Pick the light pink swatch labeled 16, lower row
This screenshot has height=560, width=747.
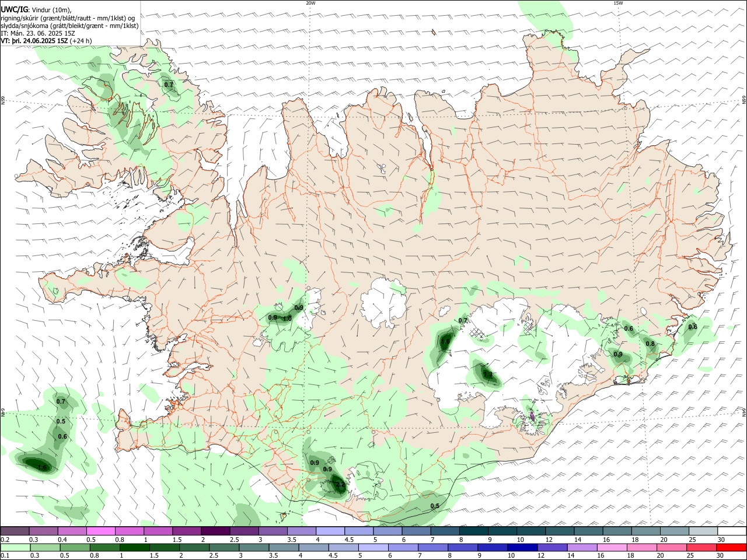[612, 548]
